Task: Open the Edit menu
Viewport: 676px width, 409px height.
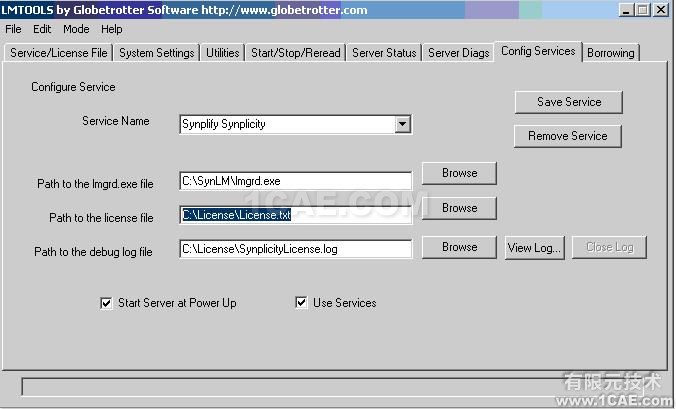Action: click(42, 29)
